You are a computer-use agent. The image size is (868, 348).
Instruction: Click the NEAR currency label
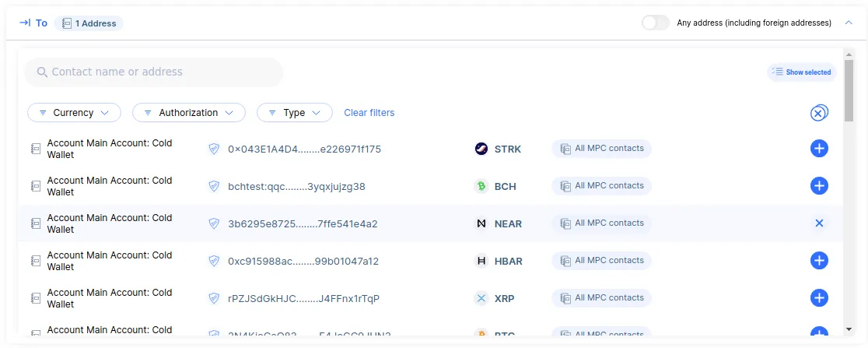click(508, 224)
